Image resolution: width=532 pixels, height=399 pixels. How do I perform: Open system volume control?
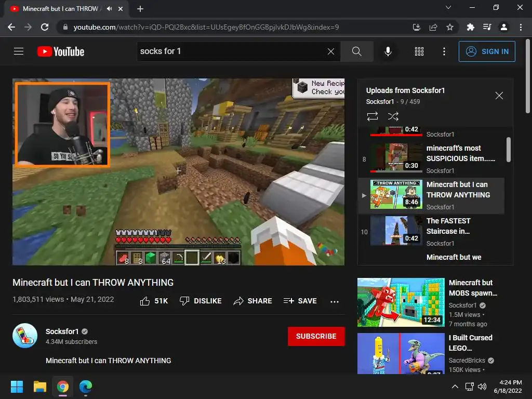[x=482, y=387]
